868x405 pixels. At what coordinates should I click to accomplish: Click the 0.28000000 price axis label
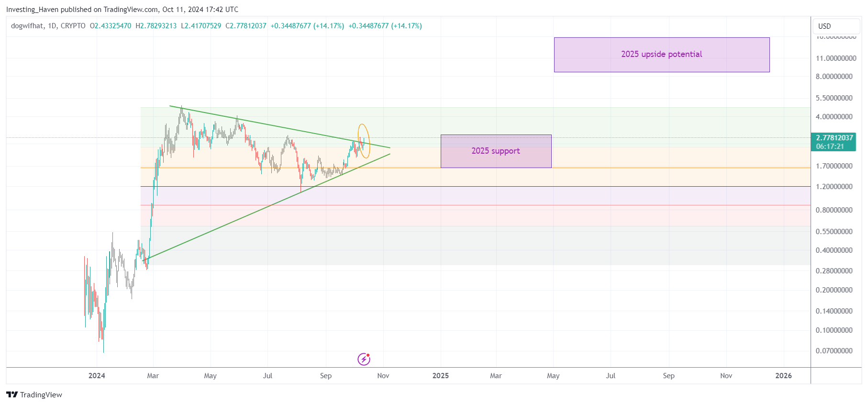[834, 271]
